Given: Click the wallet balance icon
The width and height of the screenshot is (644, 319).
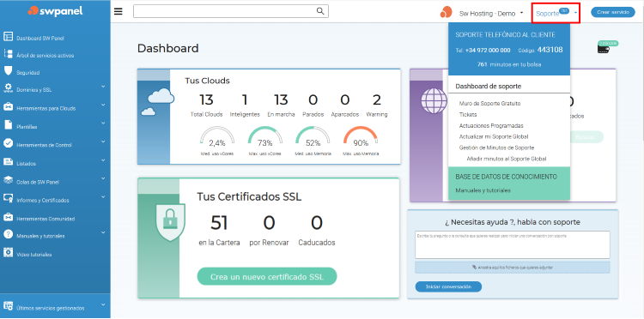Looking at the screenshot, I should 604,49.
